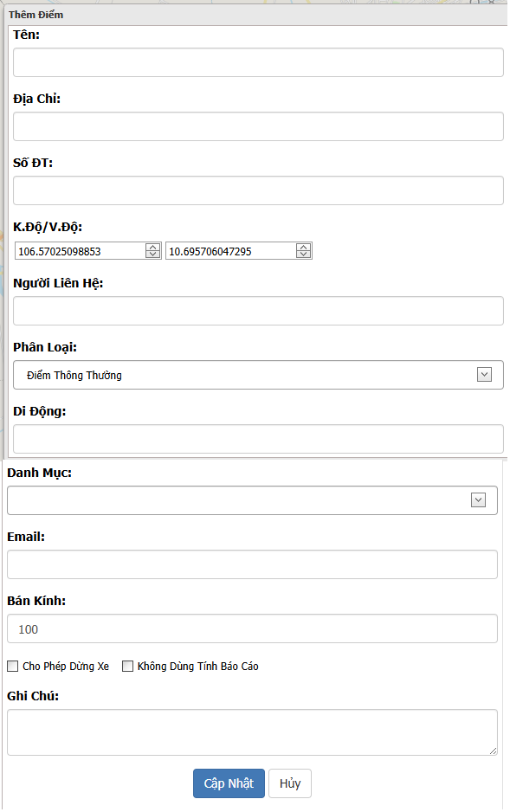
Task: Click the Bán Kính field showing 100
Action: (x=252, y=628)
